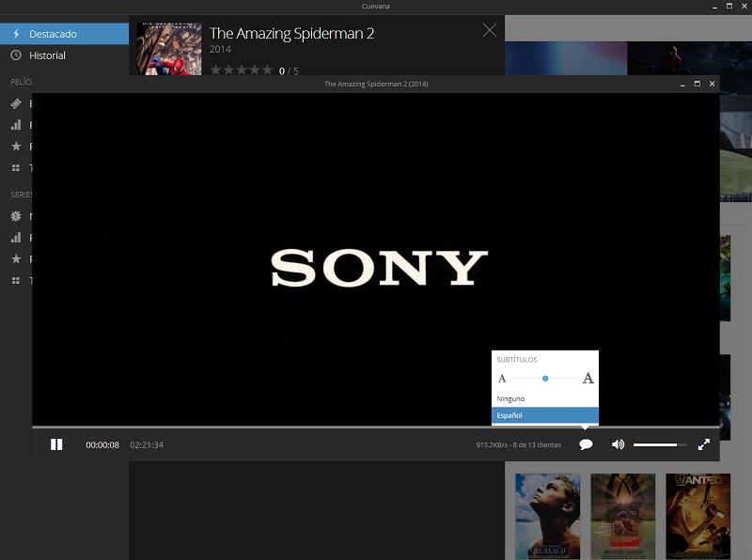Click the volume slider bar
Image resolution: width=752 pixels, height=560 pixels.
659,444
